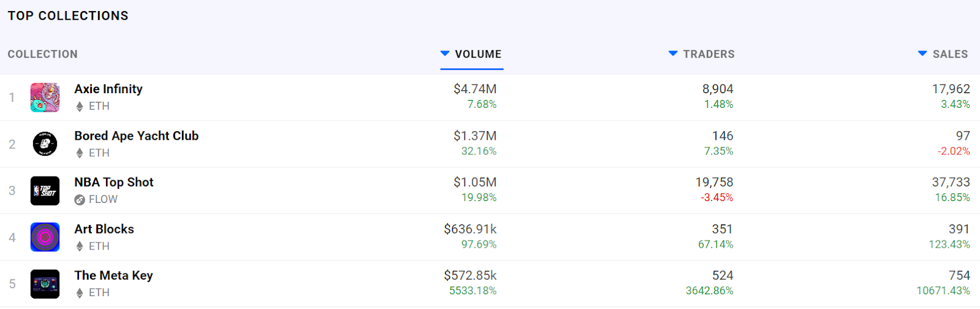Image resolution: width=980 pixels, height=309 pixels.
Task: Click the 7.68% volume change
Action: pyautogui.click(x=482, y=104)
